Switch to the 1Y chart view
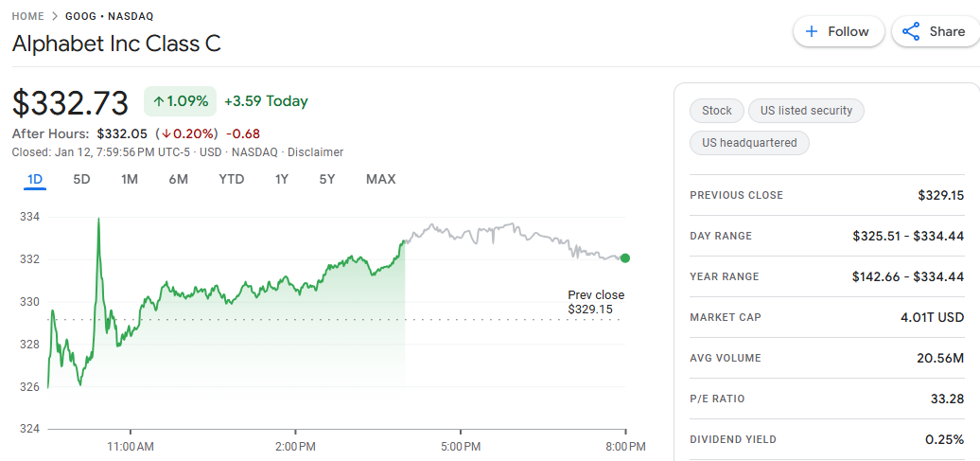980x461 pixels. pos(282,179)
